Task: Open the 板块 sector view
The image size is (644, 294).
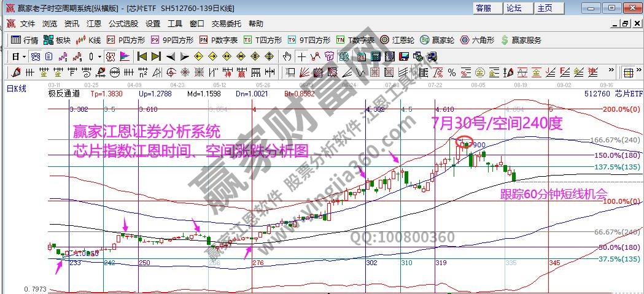Action: [57, 40]
